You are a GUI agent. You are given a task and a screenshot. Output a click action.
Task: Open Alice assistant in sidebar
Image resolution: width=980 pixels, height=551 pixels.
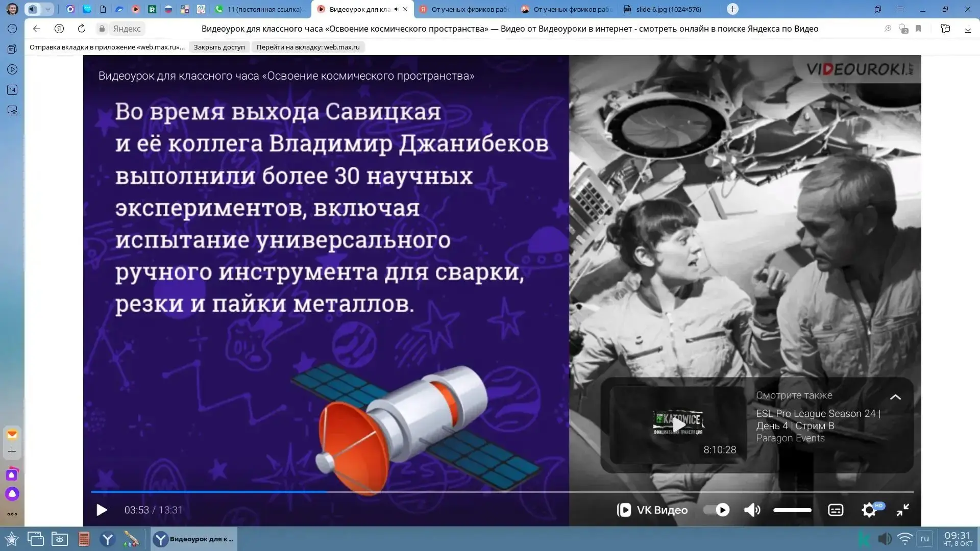click(12, 494)
